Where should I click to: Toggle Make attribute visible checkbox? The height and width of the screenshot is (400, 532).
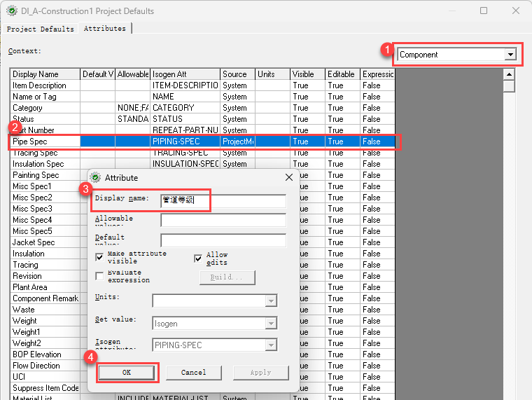point(99,257)
